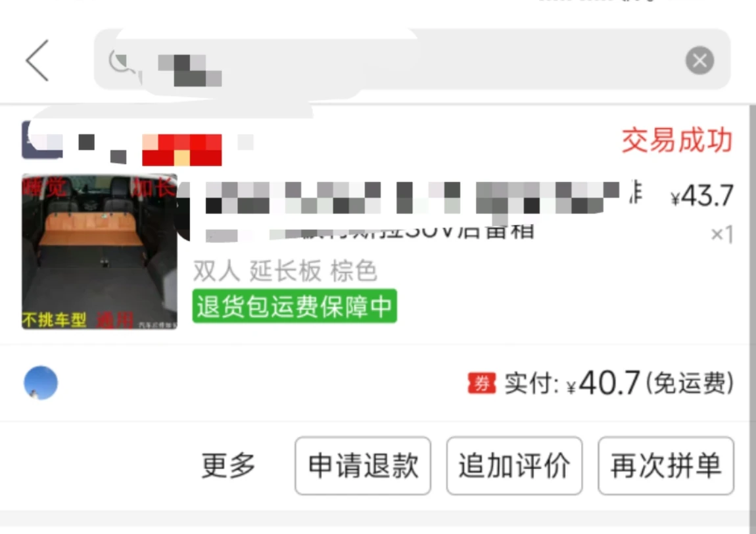756x534 pixels.
Task: Click the red 券 coupon icon
Action: (481, 384)
